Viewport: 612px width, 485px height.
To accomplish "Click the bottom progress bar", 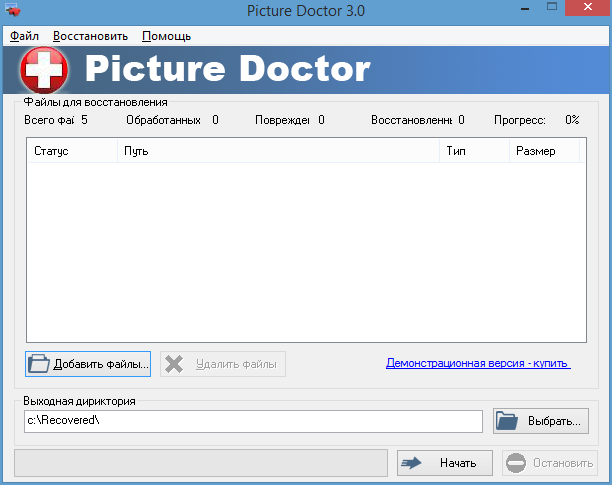I will (x=201, y=463).
